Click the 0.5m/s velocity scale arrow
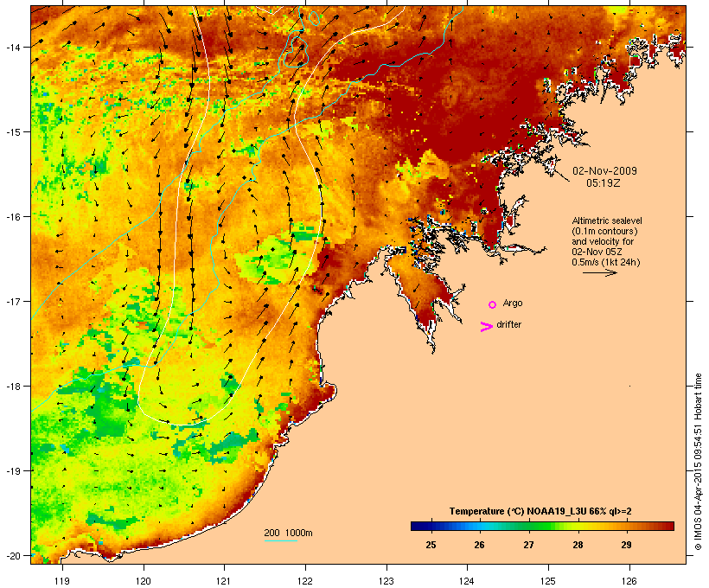Screen dimensions: 709x588 coord(599,272)
